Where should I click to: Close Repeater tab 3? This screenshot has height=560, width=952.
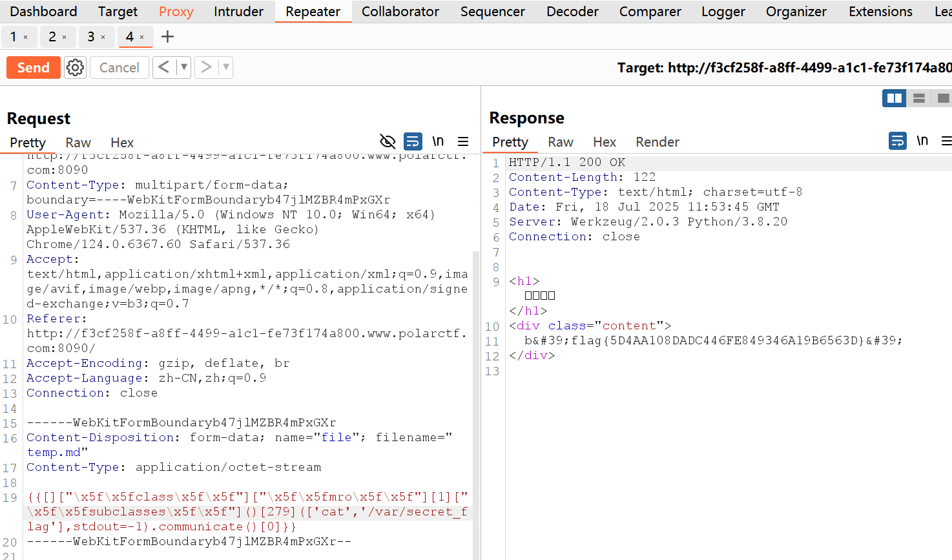pyautogui.click(x=103, y=37)
